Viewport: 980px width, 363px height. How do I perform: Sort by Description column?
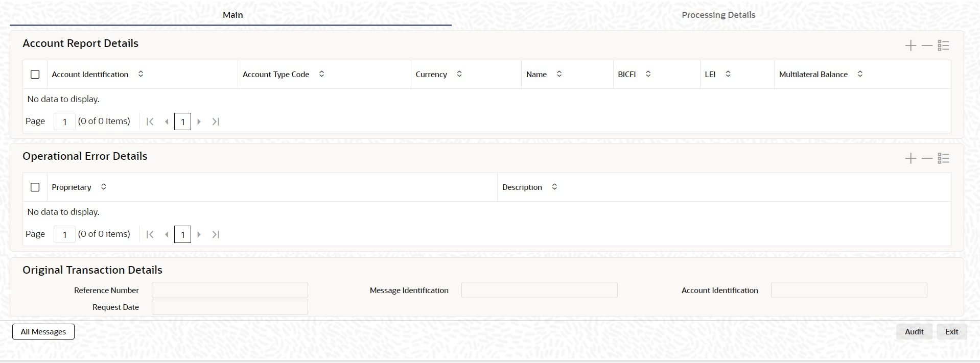554,187
